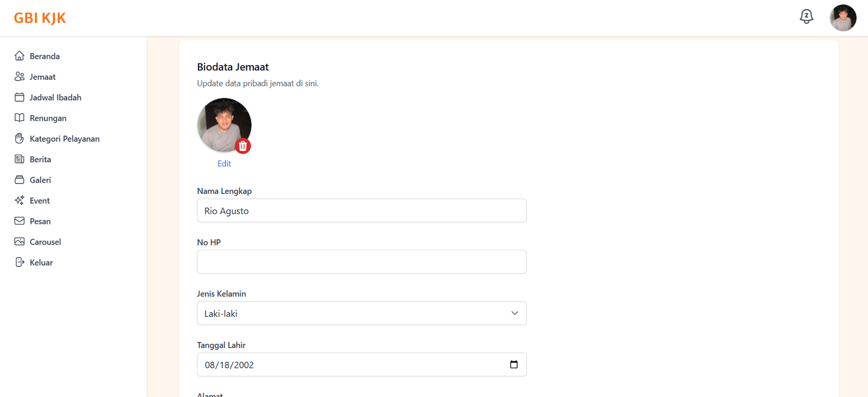
Task: Open the user avatar menu in header
Action: pyautogui.click(x=843, y=18)
